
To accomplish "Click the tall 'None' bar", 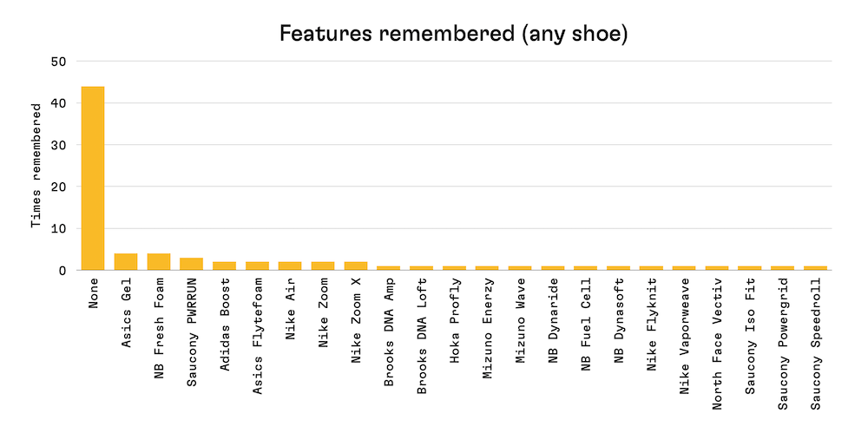I will tap(92, 178).
